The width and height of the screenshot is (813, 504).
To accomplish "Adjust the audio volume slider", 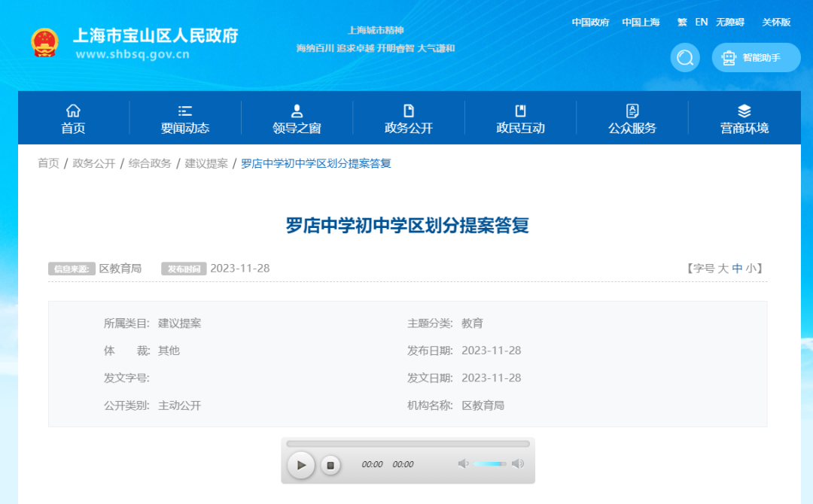I will [489, 463].
